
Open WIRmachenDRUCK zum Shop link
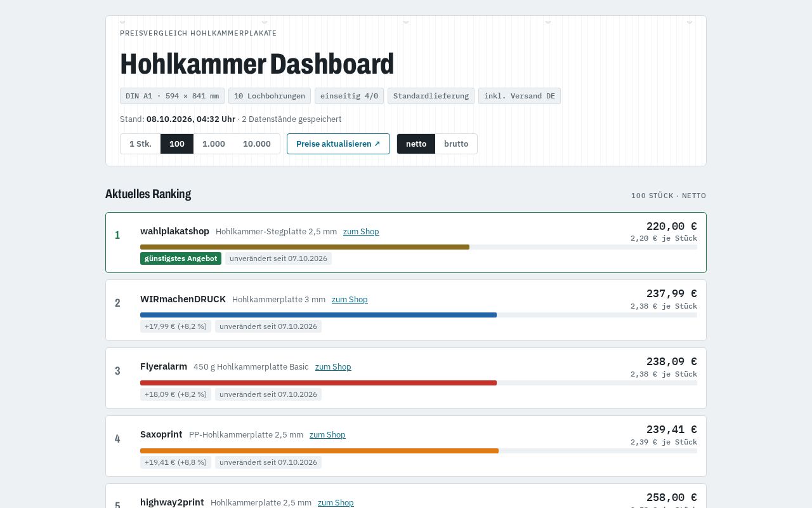pos(350,299)
